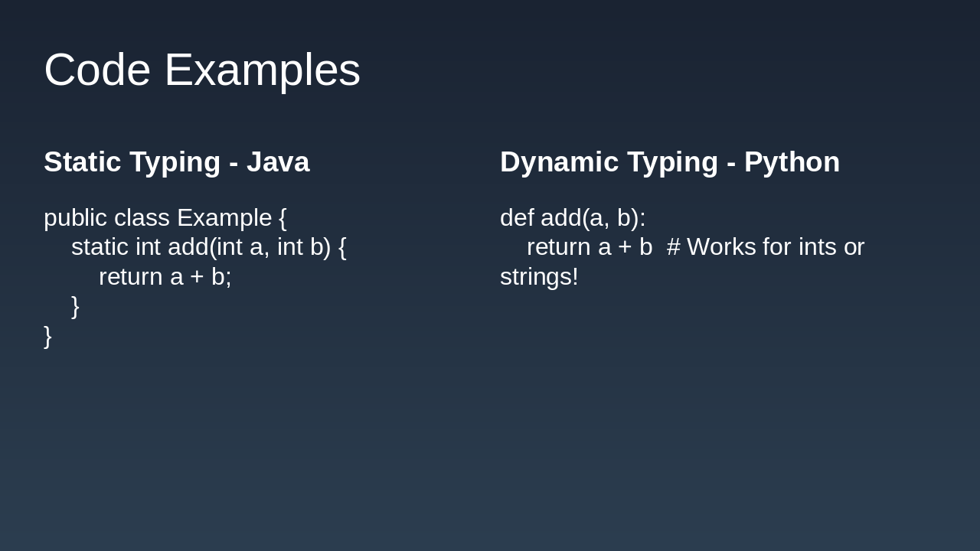Viewport: 980px width, 551px height.
Task: Click the Java "return a + b;" line
Action: click(x=165, y=277)
